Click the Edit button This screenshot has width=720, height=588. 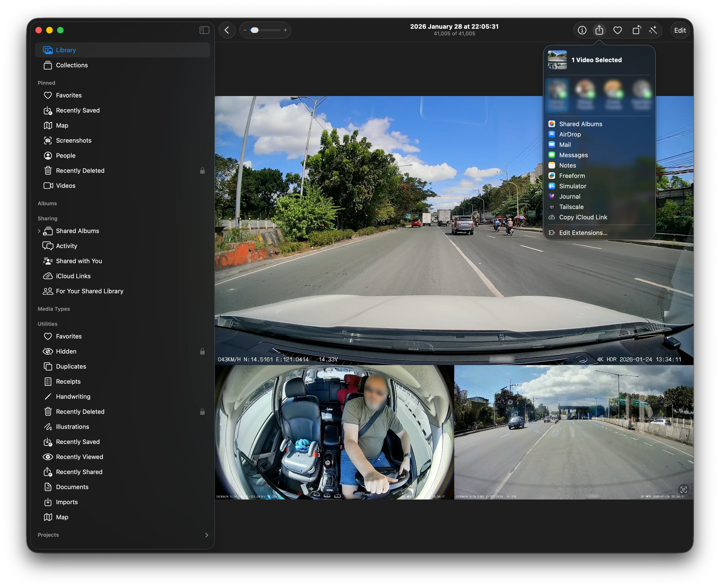(680, 30)
